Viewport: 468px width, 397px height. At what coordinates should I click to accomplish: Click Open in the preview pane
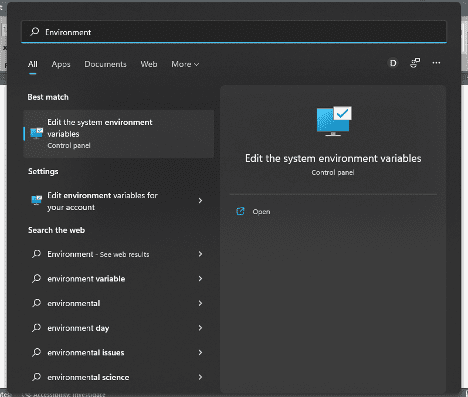pos(261,212)
